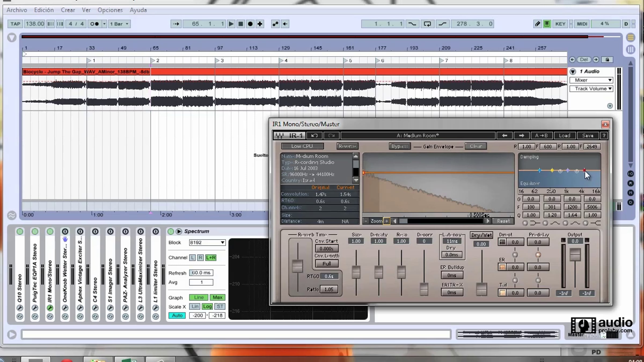Viewport: 644px width, 362px height.
Task: Open the Opciones menu
Action: click(110, 10)
